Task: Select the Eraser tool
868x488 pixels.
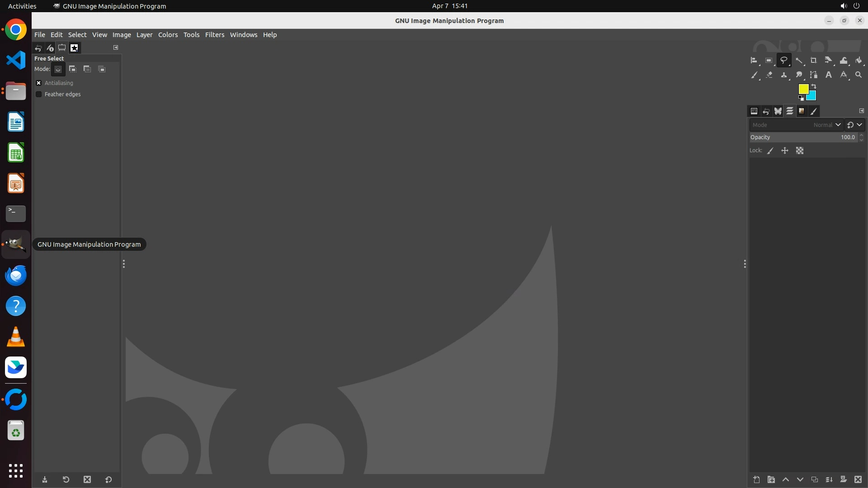Action: [x=769, y=75]
